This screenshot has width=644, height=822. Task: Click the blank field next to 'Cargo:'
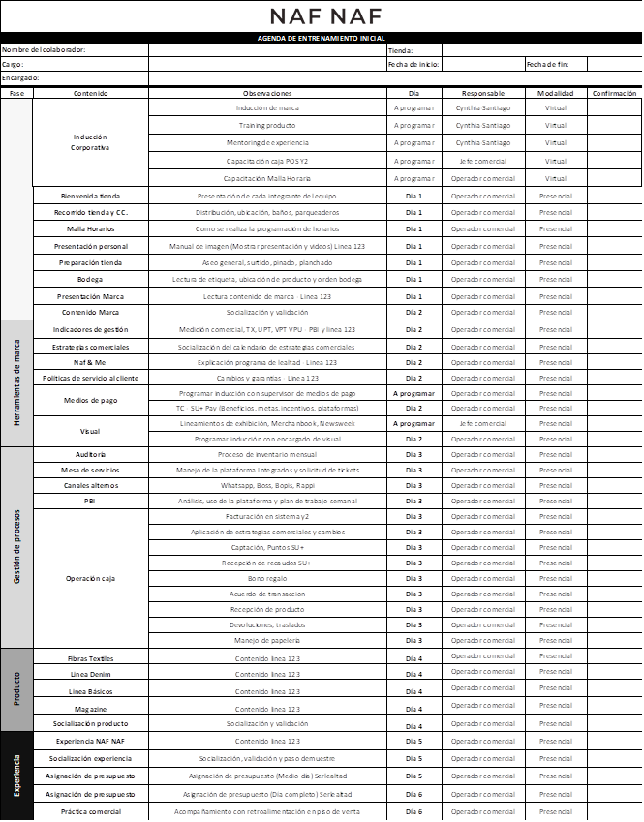pos(267,64)
